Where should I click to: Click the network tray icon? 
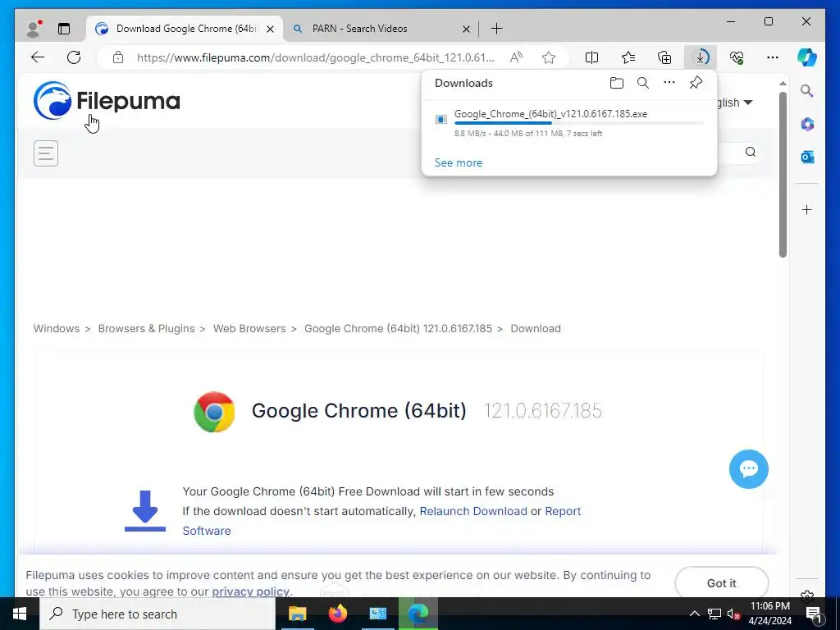click(714, 614)
